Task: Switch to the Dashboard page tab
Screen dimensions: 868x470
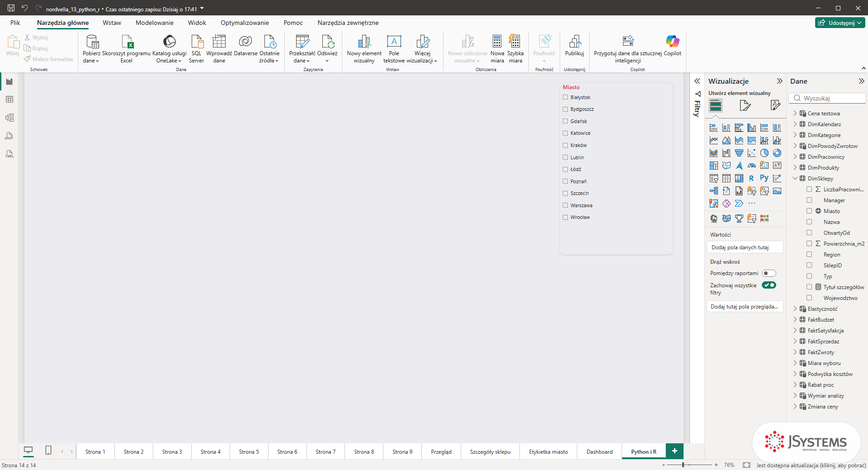Action: 599,451
